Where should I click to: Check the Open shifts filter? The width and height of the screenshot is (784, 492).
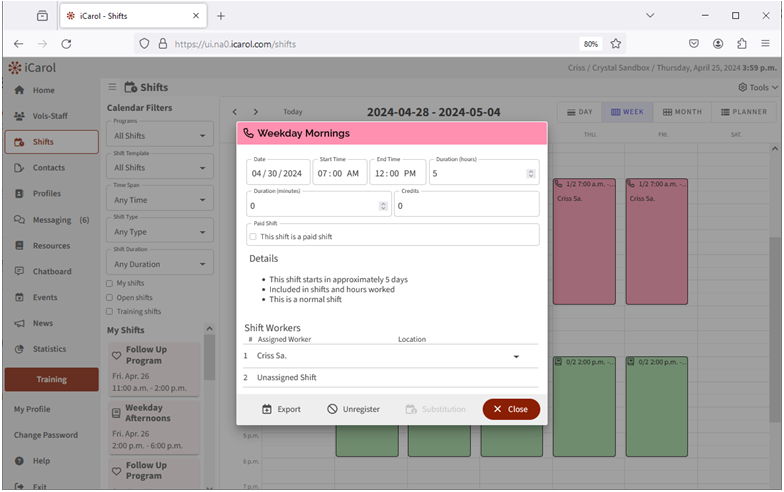click(x=110, y=297)
